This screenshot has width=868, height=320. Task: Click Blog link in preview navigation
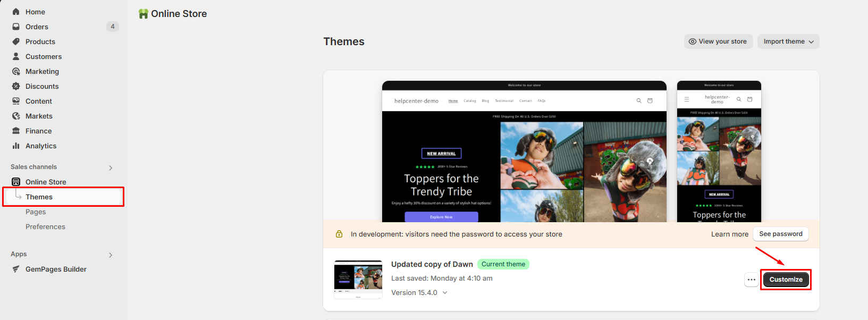pyautogui.click(x=485, y=100)
